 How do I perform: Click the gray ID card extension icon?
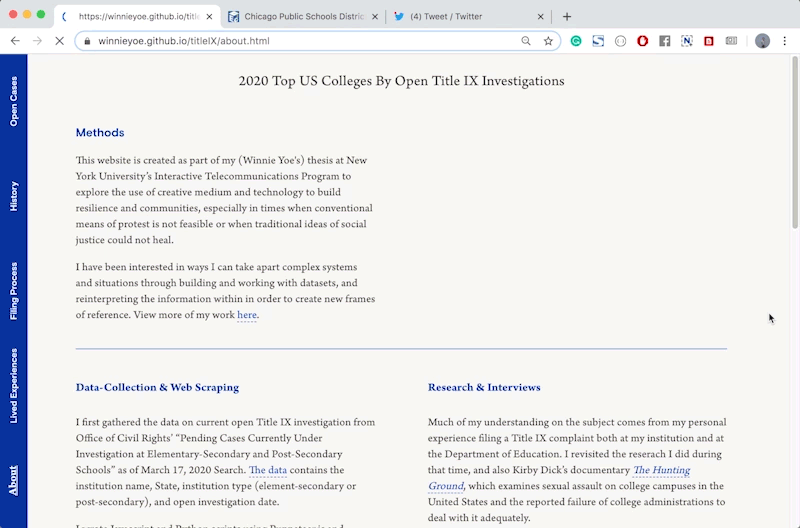click(731, 41)
